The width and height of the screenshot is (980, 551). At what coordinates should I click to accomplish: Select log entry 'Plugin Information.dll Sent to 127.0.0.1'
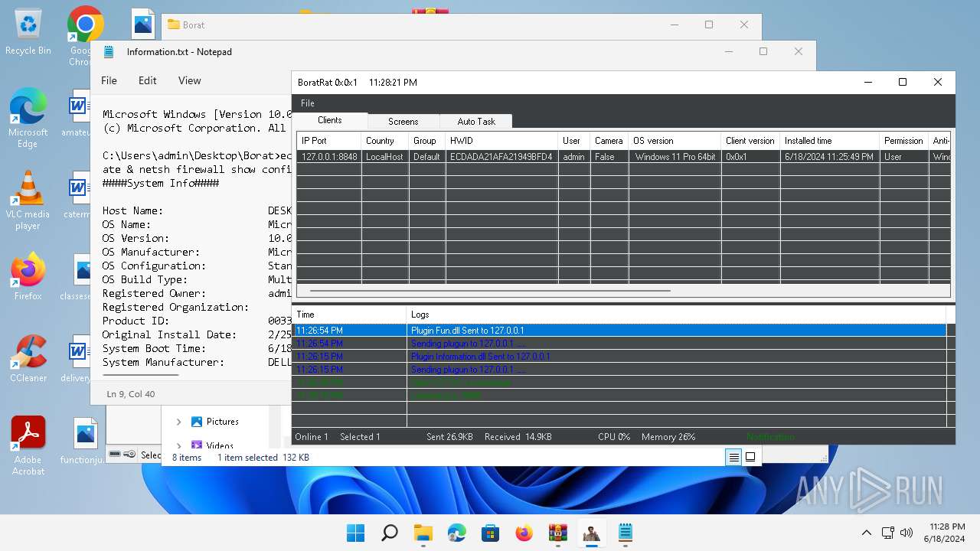coord(619,357)
